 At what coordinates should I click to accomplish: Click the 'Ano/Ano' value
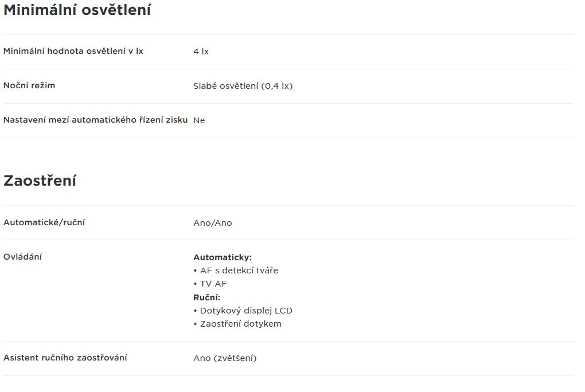[x=213, y=223]
